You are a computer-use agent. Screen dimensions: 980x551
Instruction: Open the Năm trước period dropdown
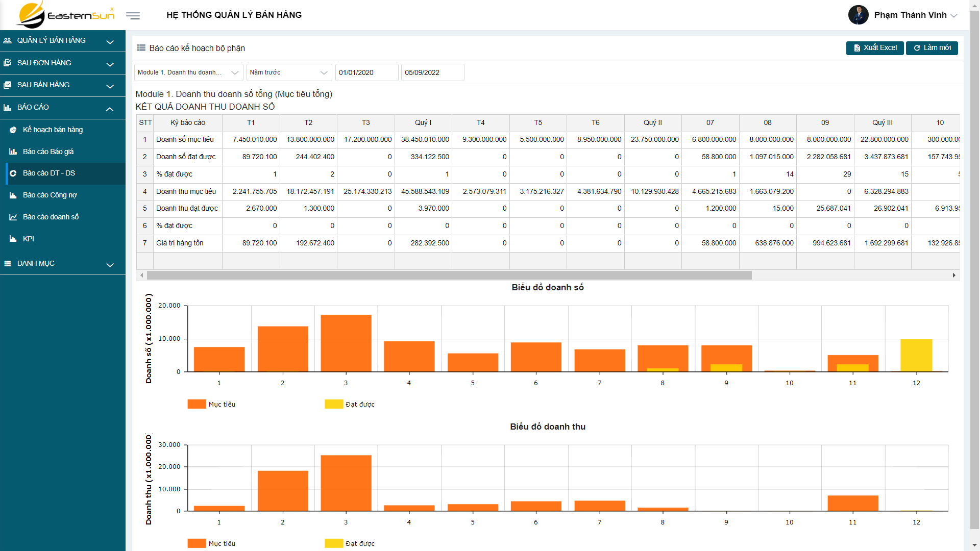tap(289, 72)
